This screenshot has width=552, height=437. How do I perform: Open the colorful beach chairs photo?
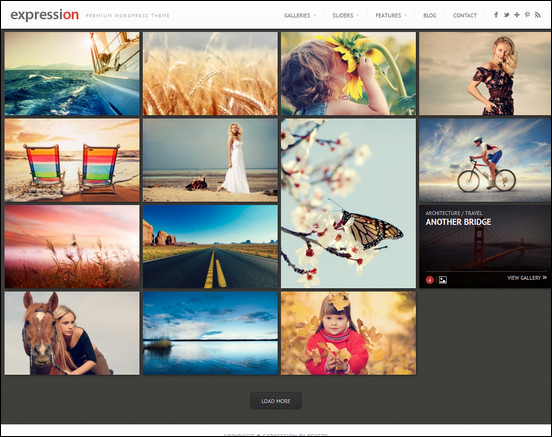72,160
